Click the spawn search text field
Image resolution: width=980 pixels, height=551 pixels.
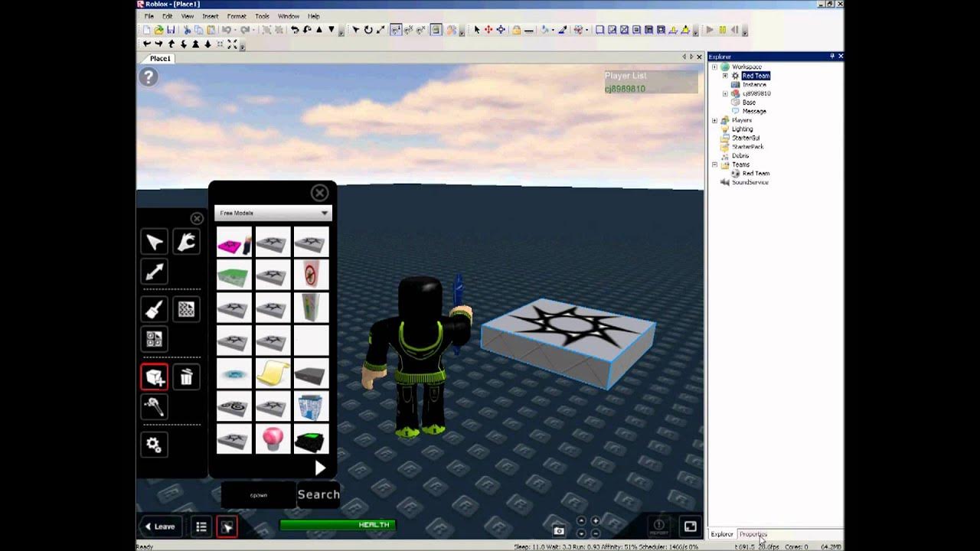(x=259, y=495)
